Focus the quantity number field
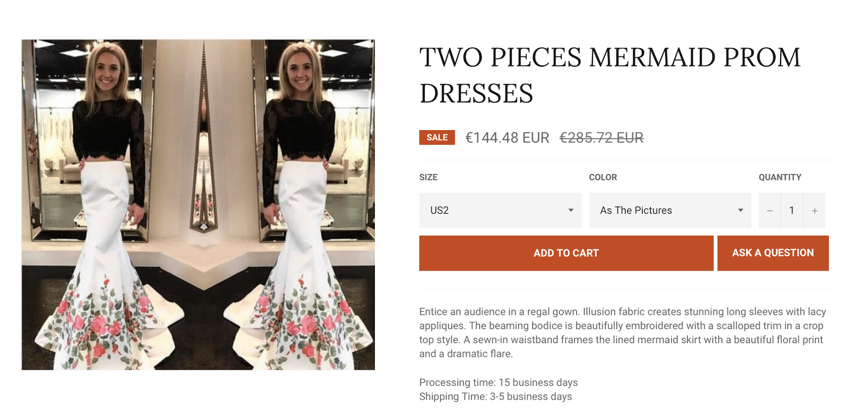Image resolution: width=868 pixels, height=418 pixels. point(792,210)
